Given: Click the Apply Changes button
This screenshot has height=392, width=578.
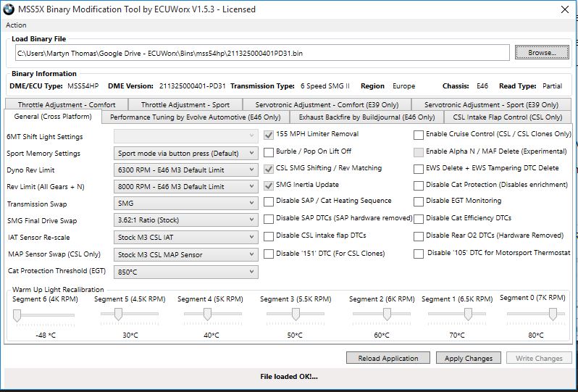Looking at the screenshot, I should point(468,358).
